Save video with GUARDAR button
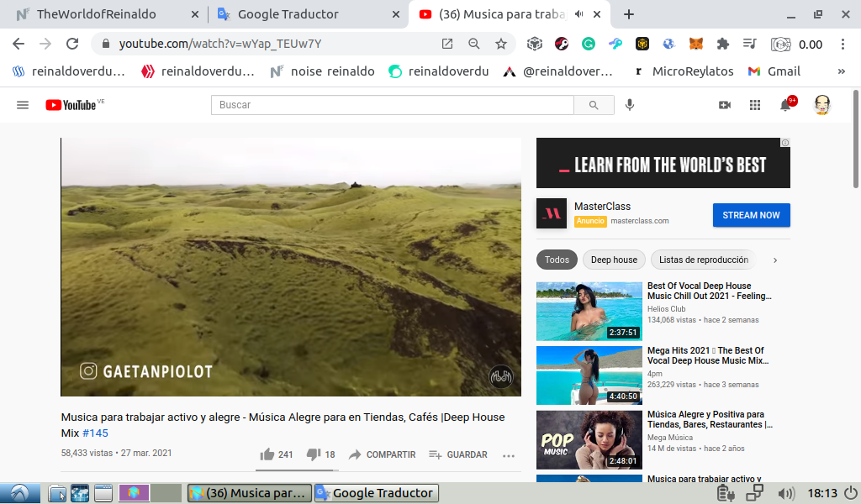Viewport: 861px width, 504px height. [458, 454]
